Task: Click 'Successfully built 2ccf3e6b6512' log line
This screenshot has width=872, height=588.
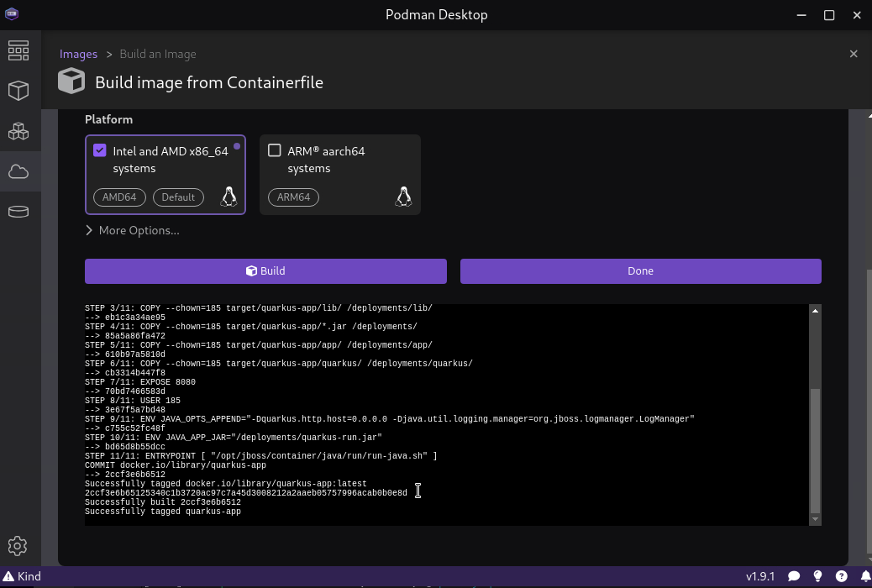Action: click(x=163, y=501)
